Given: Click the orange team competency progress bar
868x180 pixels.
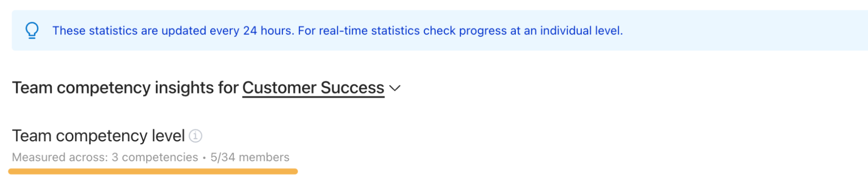Looking at the screenshot, I should [x=153, y=171].
